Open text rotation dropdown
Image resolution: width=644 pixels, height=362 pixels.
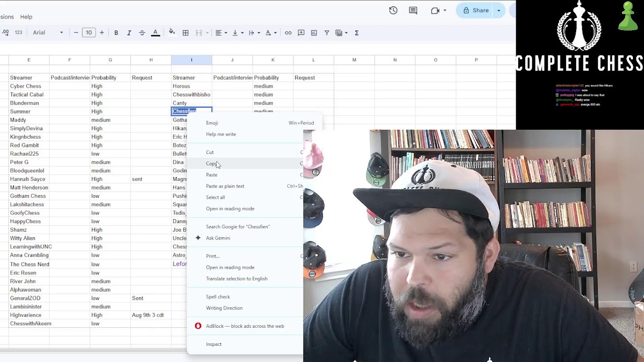click(271, 33)
